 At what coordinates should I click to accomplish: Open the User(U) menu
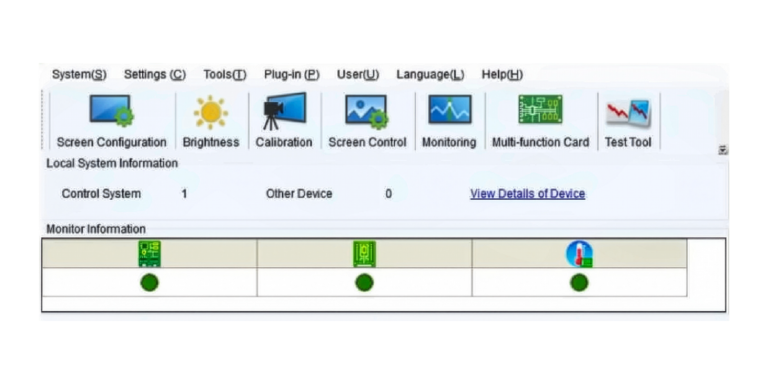point(358,75)
